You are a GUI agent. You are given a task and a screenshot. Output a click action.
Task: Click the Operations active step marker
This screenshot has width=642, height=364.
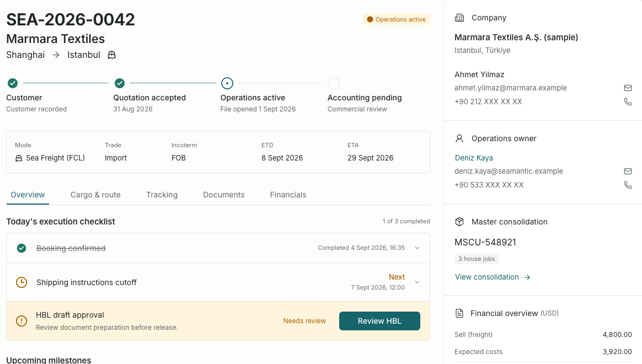tap(227, 83)
